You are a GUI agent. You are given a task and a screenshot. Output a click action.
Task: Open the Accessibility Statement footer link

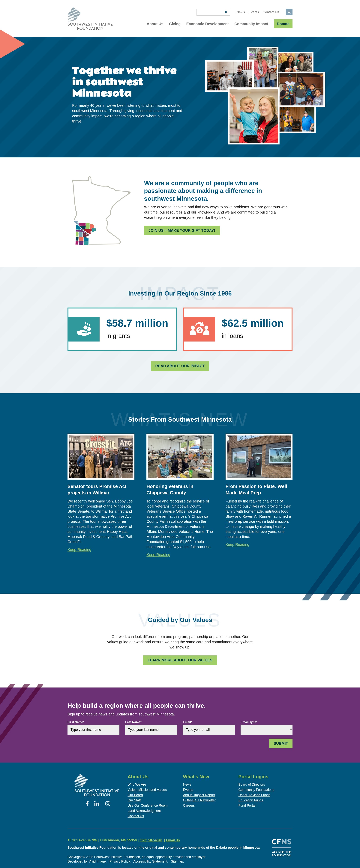pyautogui.click(x=151, y=861)
